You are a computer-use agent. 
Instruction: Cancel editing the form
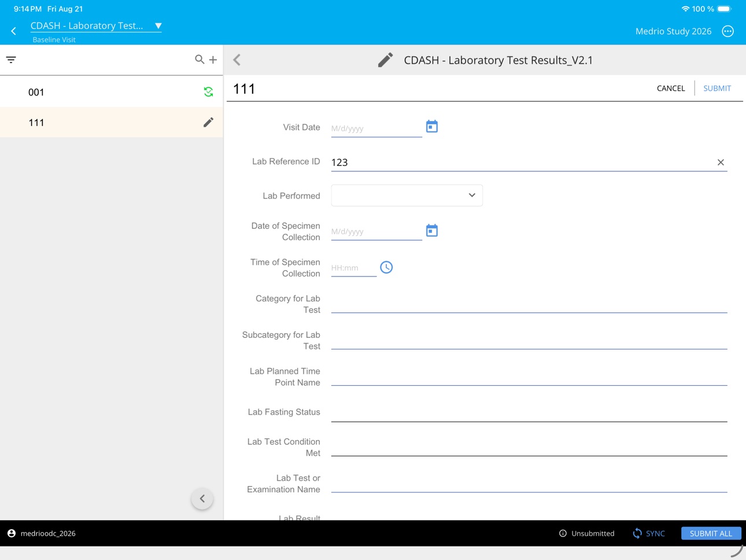point(671,89)
